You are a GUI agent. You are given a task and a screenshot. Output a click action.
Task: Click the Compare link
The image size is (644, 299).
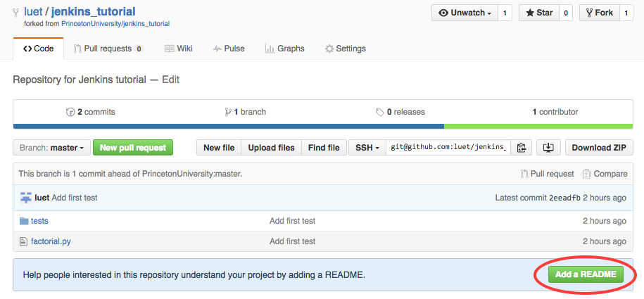coord(605,174)
